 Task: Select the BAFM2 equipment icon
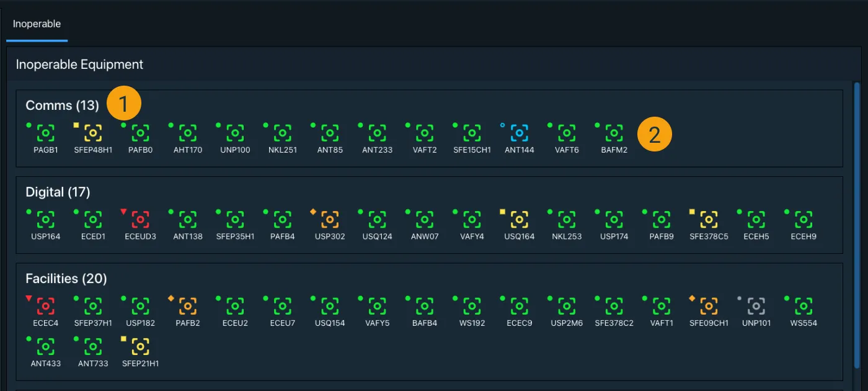click(x=614, y=133)
